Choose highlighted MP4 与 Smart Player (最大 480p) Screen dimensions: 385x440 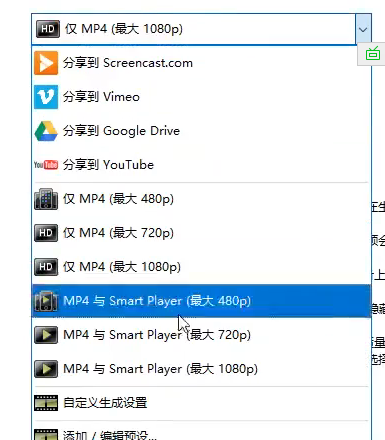(201, 301)
